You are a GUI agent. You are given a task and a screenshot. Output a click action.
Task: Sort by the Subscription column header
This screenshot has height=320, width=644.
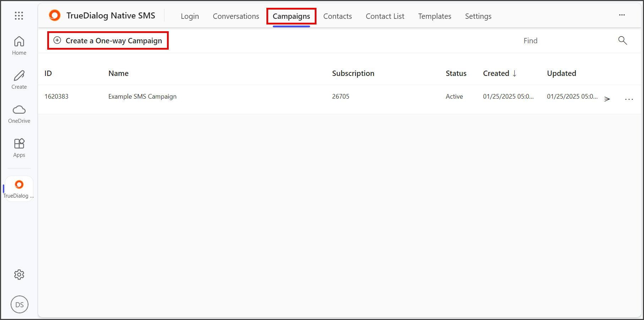tap(353, 73)
